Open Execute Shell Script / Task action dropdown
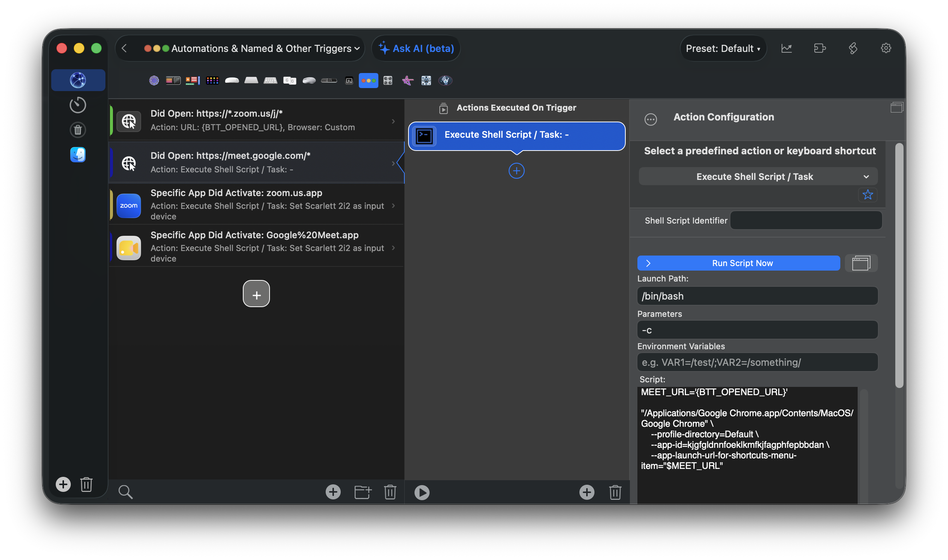Screen dimensions: 948x560 coord(758,177)
